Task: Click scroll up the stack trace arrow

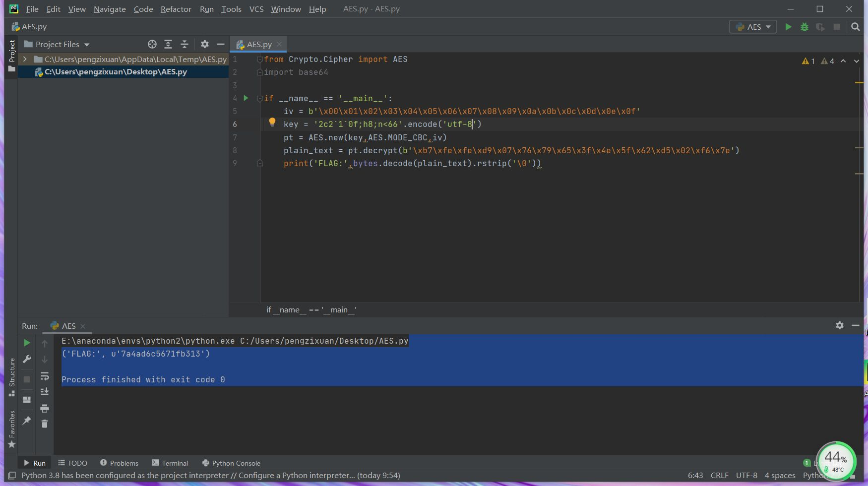Action: 45,343
